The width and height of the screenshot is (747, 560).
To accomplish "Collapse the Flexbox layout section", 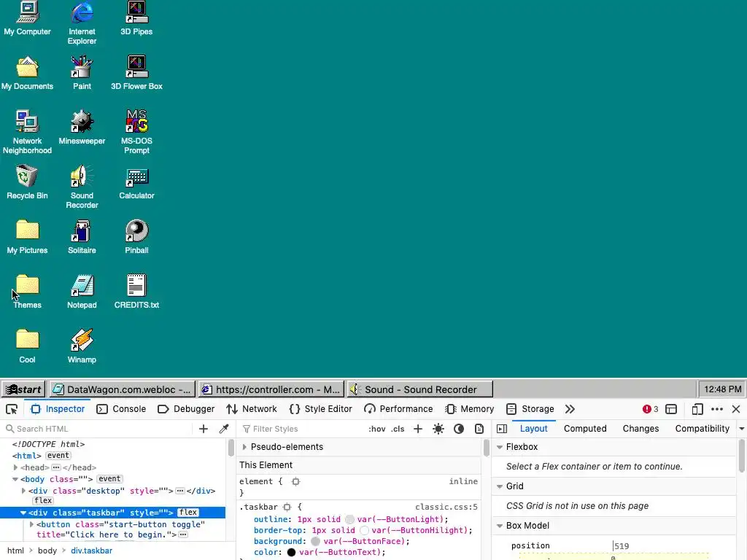I will click(500, 447).
